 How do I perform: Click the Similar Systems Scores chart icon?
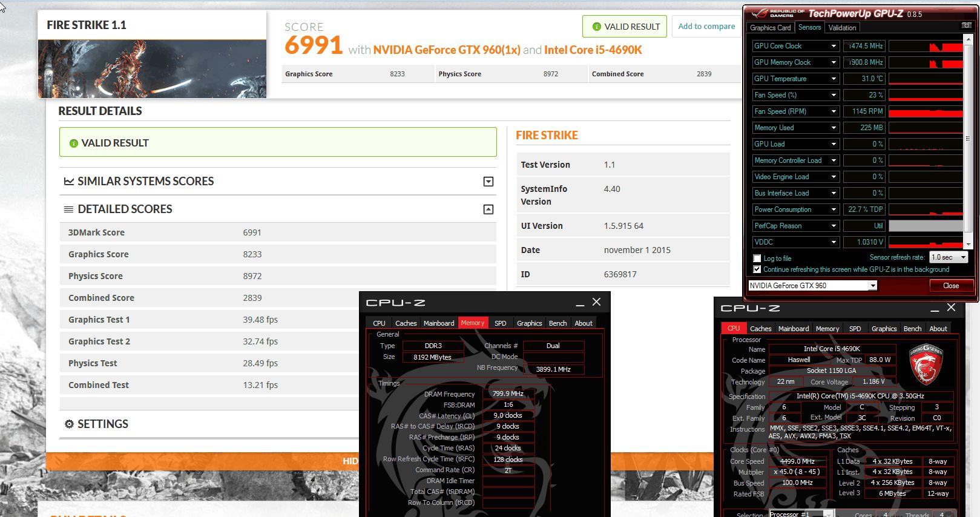point(69,182)
